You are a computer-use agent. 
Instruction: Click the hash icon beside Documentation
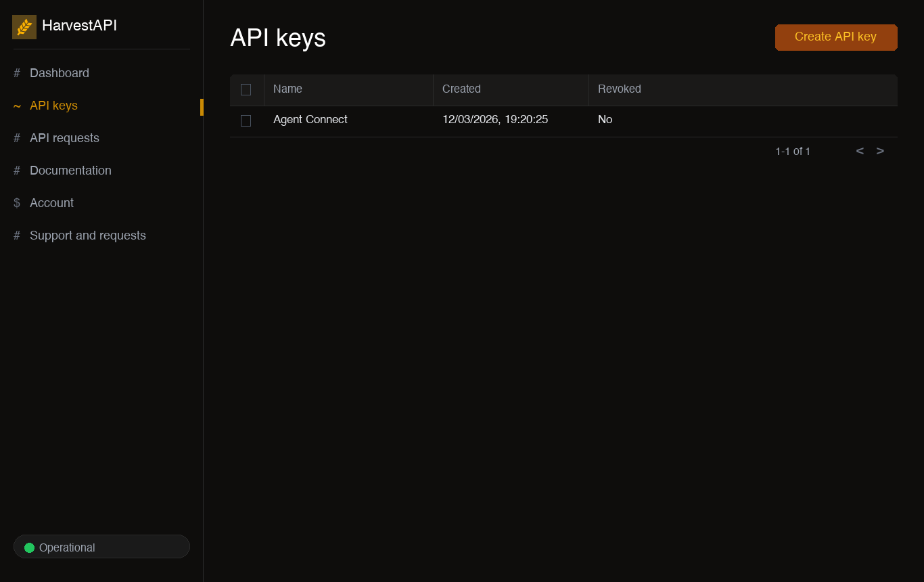point(17,171)
